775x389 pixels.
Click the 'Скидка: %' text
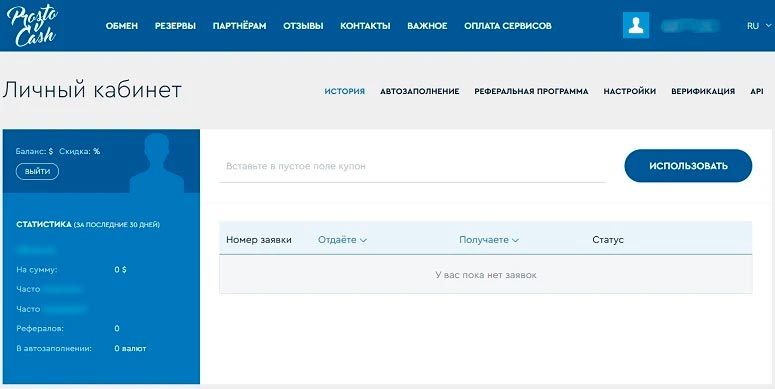(80, 151)
